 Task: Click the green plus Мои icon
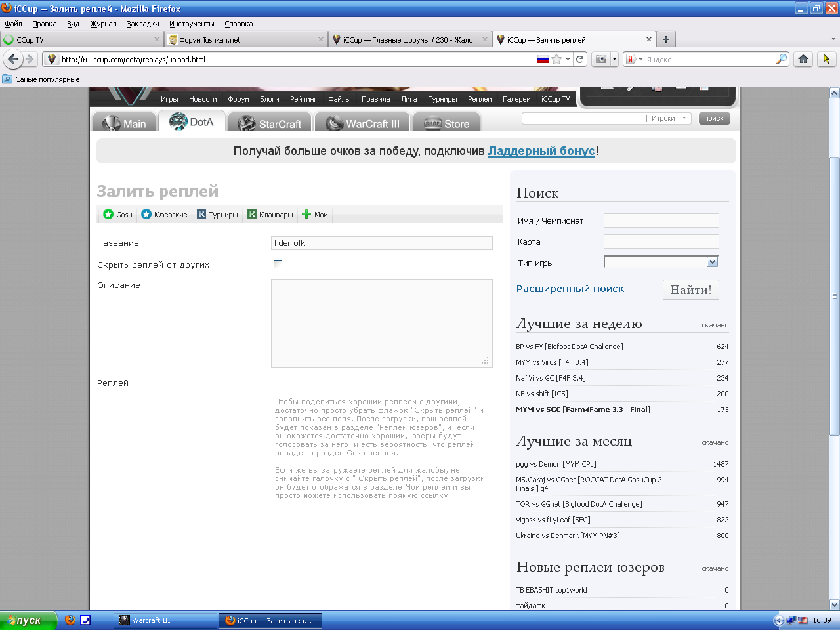pyautogui.click(x=306, y=214)
